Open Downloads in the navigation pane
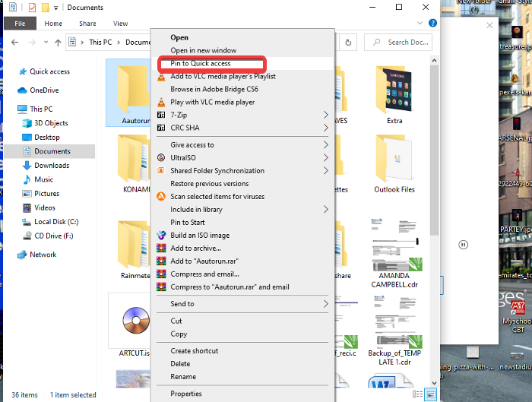This screenshot has width=532, height=402. (x=52, y=166)
